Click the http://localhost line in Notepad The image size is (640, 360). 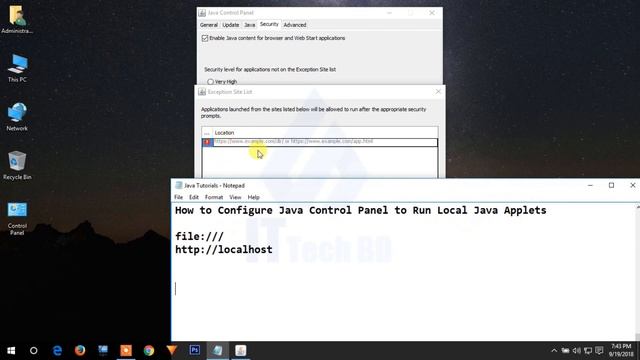point(224,249)
